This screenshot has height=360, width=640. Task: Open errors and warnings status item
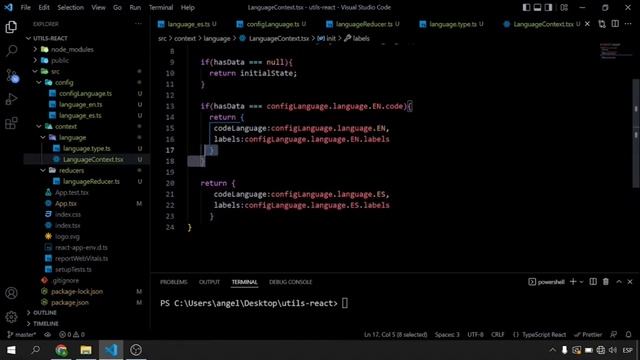(72, 335)
